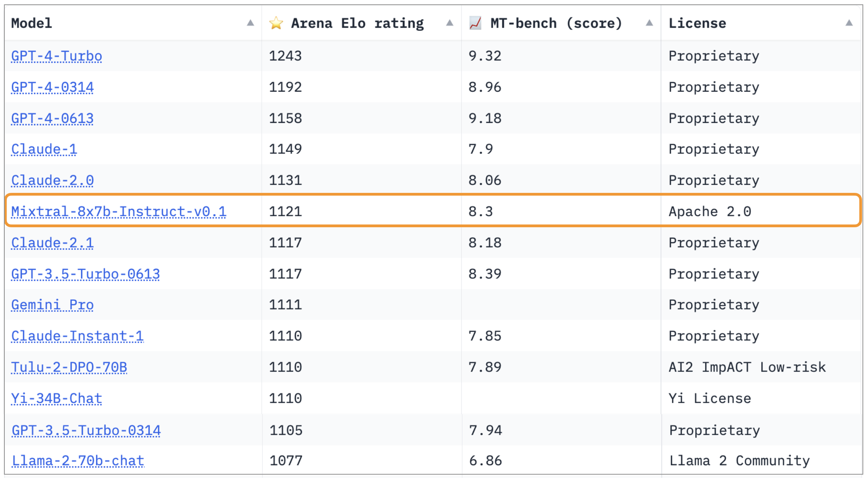Click the sort arrow on Arena Elo rating
This screenshot has width=868, height=479.
(450, 24)
